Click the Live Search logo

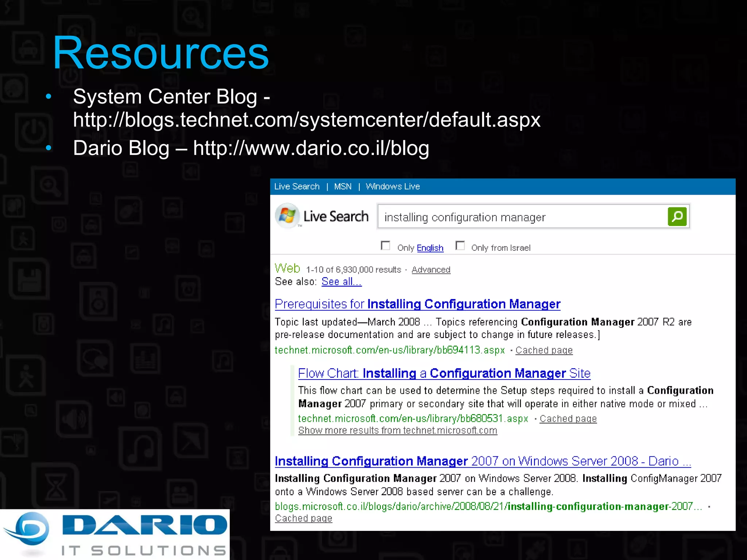click(322, 216)
